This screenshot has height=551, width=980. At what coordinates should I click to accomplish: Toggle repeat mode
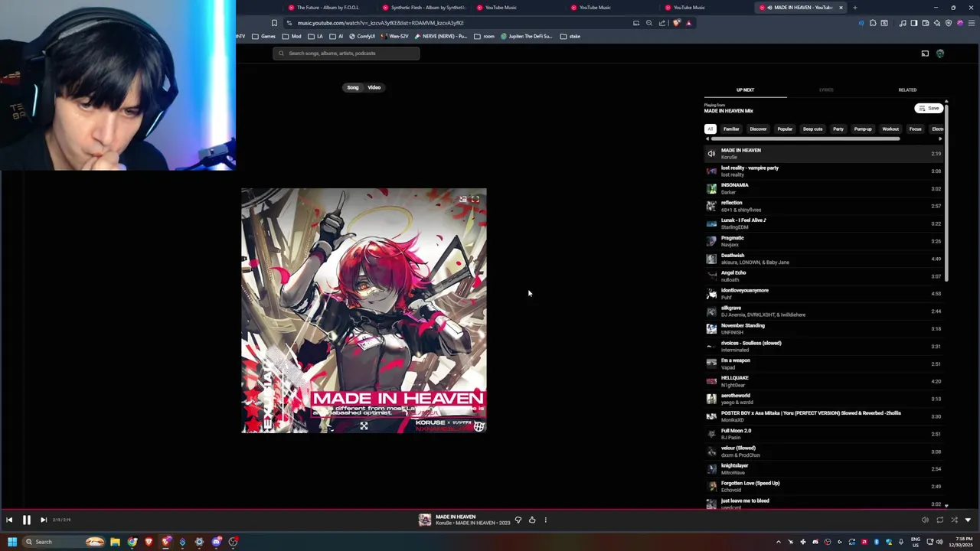click(939, 520)
